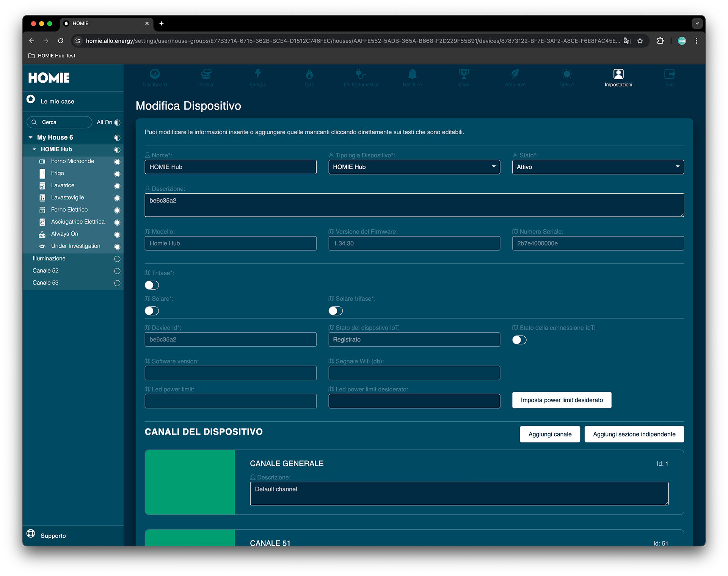Open a new browser tab
Viewport: 728px width, 576px height.
(x=162, y=24)
